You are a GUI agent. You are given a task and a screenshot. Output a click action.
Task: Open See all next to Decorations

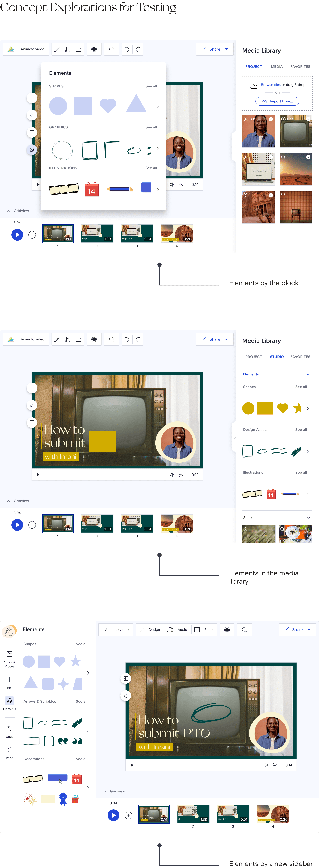tap(81, 759)
